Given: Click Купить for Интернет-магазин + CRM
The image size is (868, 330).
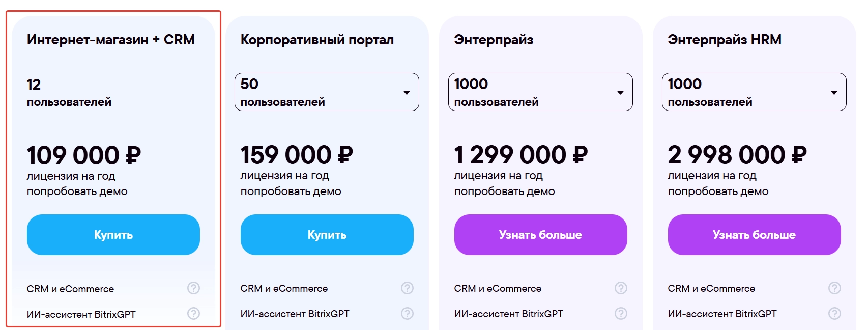Looking at the screenshot, I should click(113, 235).
